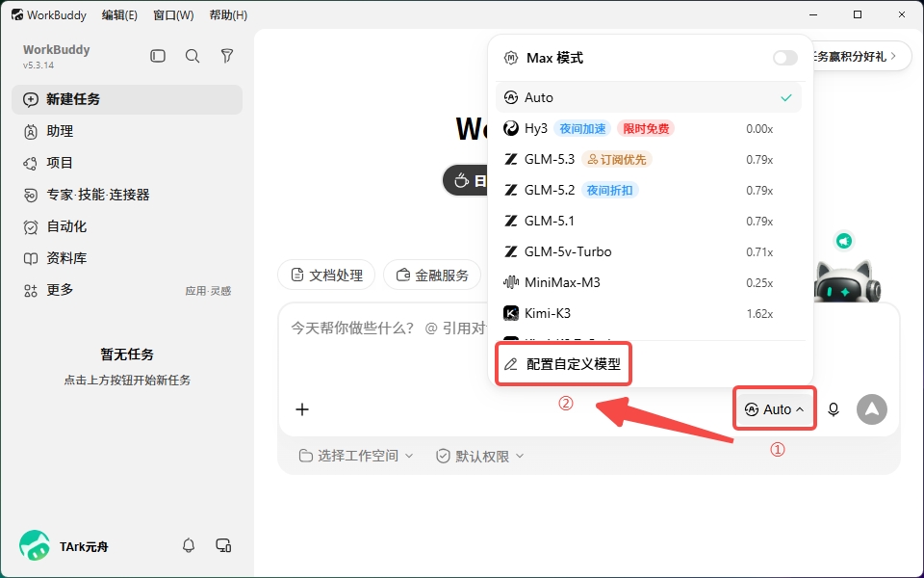Screen dimensions: 924x578
Task: Click the 文档处理 chip
Action: (326, 275)
